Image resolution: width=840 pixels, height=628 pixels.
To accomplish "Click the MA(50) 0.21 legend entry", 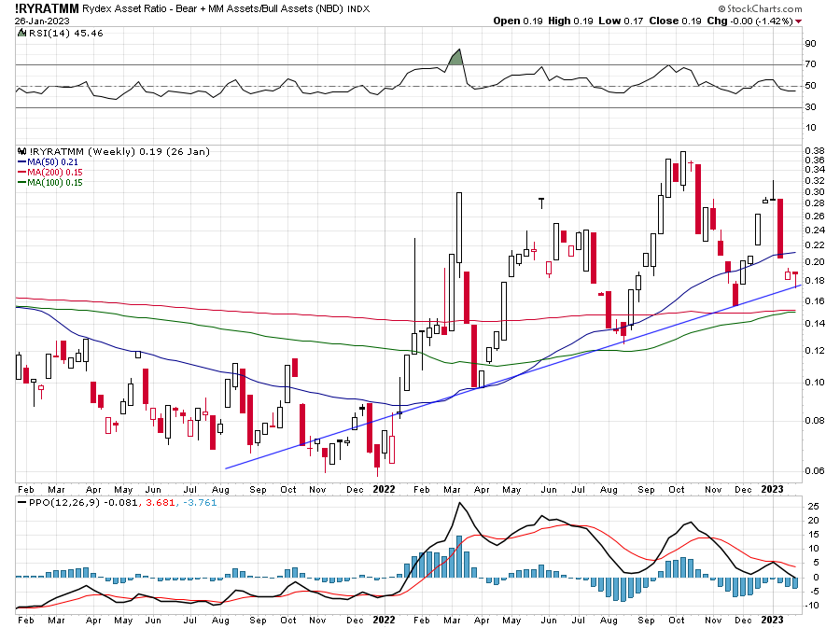I will [x=48, y=162].
